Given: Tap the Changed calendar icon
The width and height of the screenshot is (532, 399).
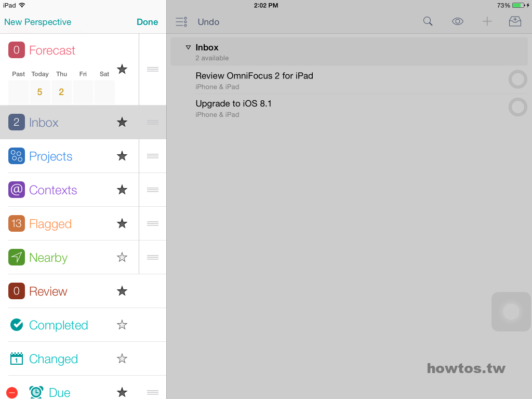Looking at the screenshot, I should (x=16, y=358).
